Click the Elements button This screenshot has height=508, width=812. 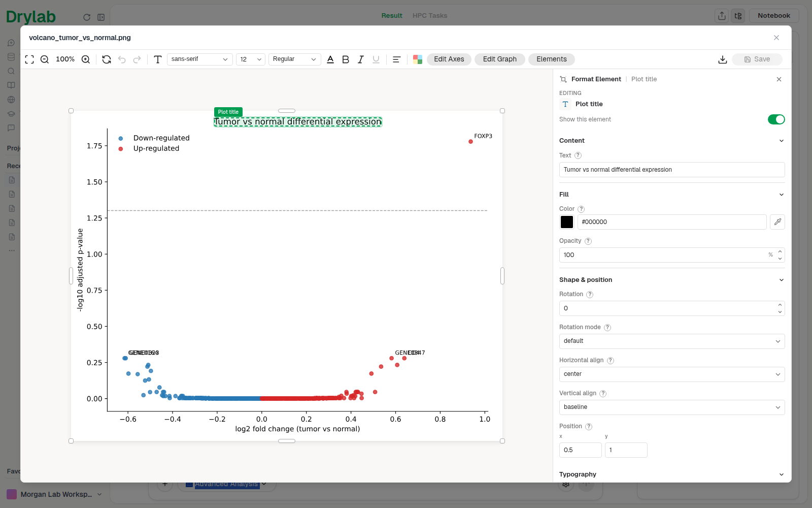[x=552, y=59]
